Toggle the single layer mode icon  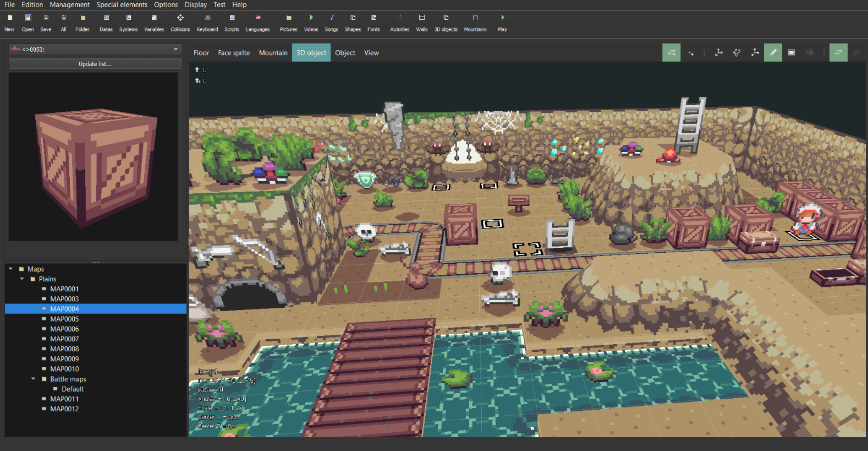coord(838,52)
